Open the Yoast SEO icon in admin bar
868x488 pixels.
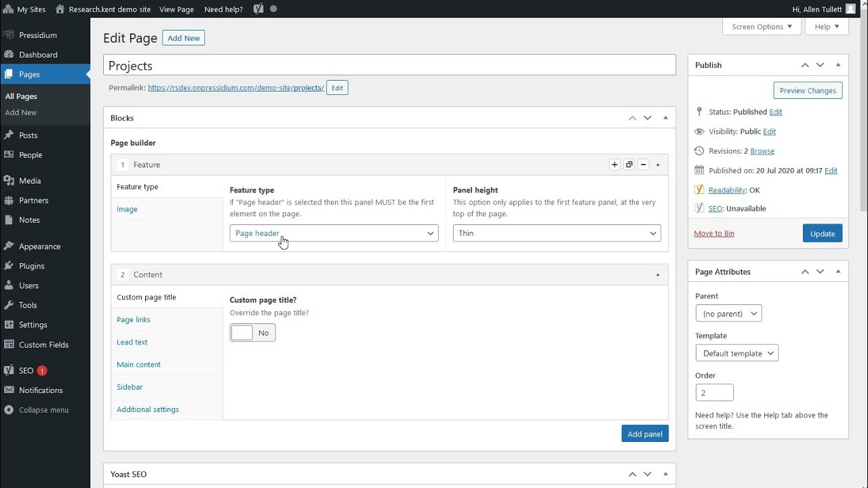coord(258,9)
